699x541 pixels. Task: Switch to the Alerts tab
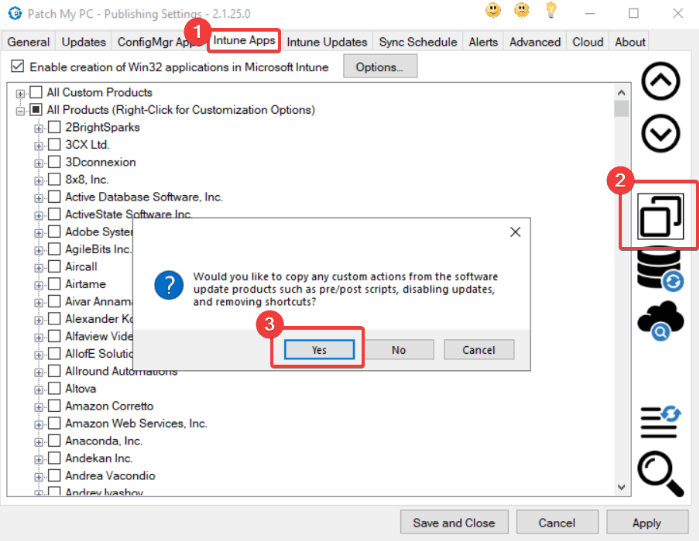[483, 42]
